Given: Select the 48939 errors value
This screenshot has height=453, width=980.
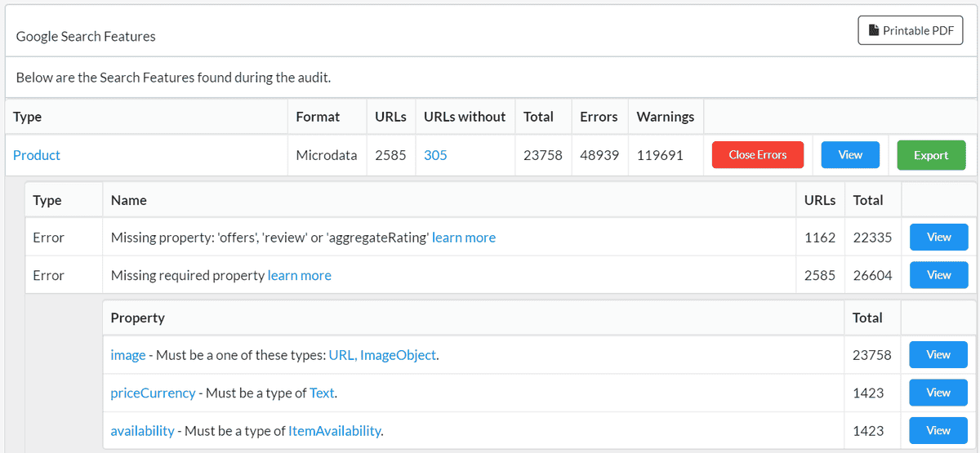Looking at the screenshot, I should (x=599, y=155).
